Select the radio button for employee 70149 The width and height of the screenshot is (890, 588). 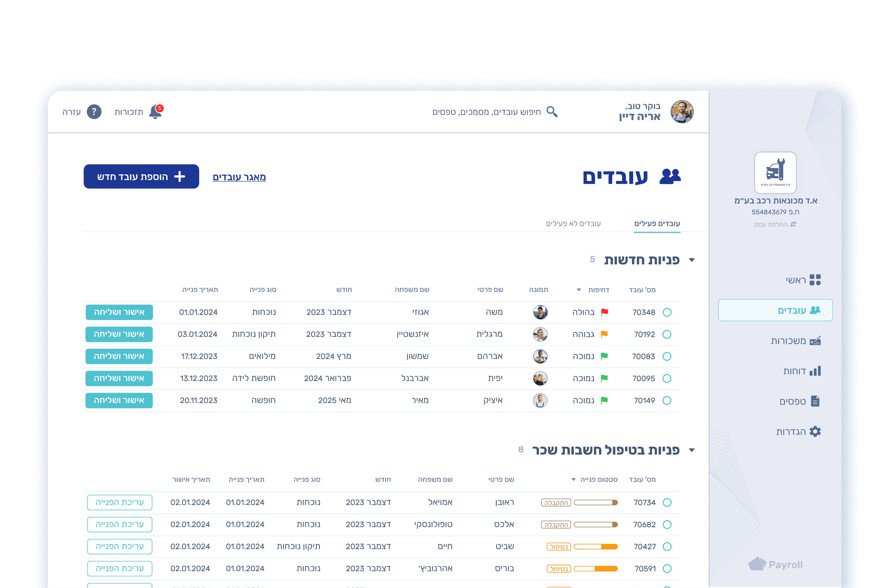(667, 401)
